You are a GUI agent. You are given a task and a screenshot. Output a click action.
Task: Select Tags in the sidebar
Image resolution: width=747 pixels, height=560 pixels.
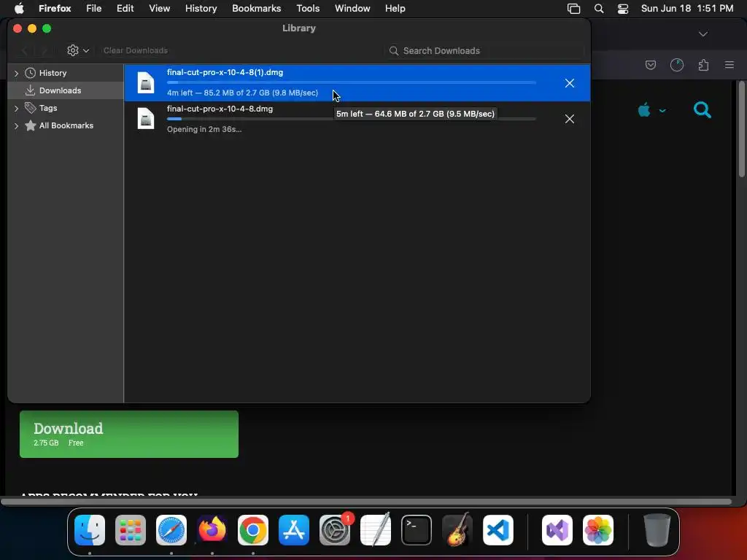click(48, 108)
